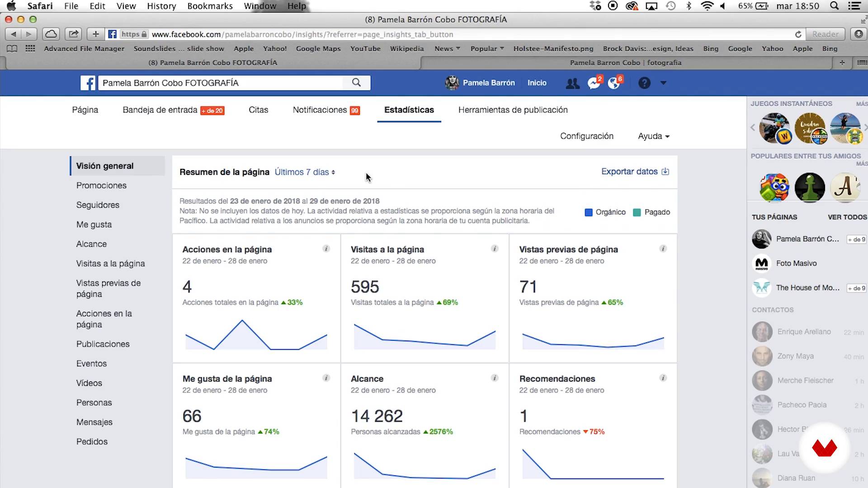This screenshot has width=868, height=488.
Task: Select Promociones in sidebar
Action: pyautogui.click(x=101, y=185)
